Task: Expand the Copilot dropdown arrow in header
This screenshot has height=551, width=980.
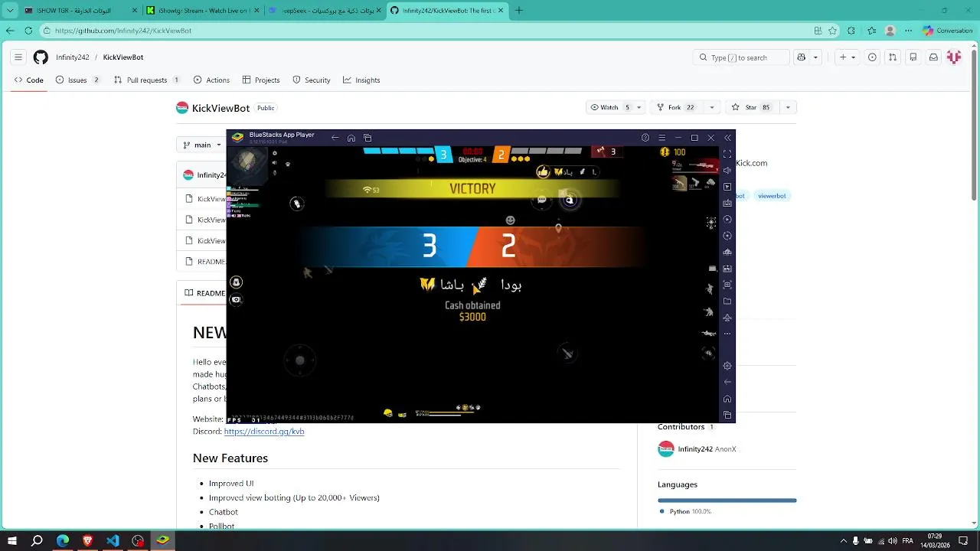Action: click(x=815, y=57)
